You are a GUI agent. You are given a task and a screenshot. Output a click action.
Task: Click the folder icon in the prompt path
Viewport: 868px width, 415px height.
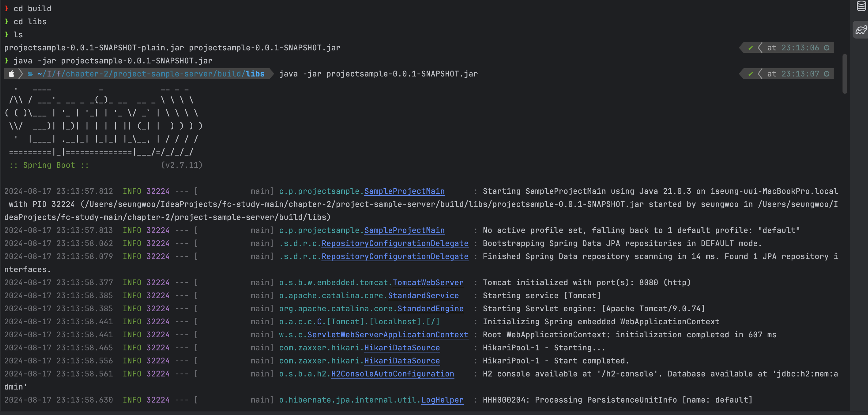(x=30, y=74)
